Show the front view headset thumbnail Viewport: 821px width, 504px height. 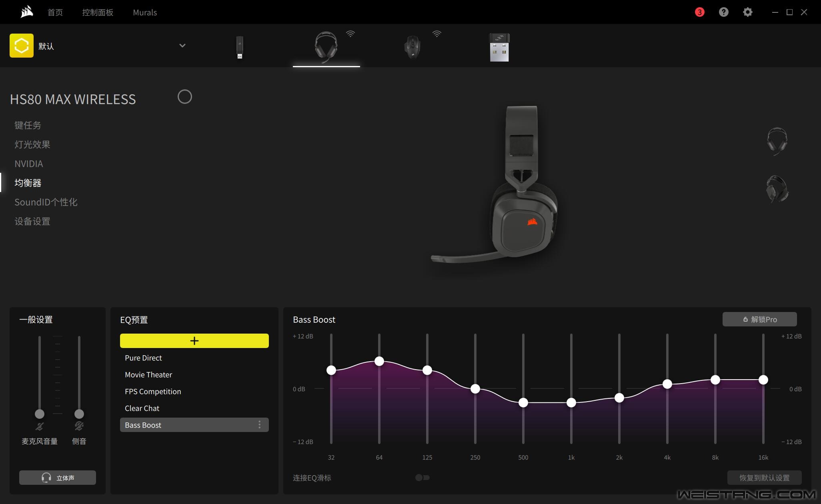(777, 141)
